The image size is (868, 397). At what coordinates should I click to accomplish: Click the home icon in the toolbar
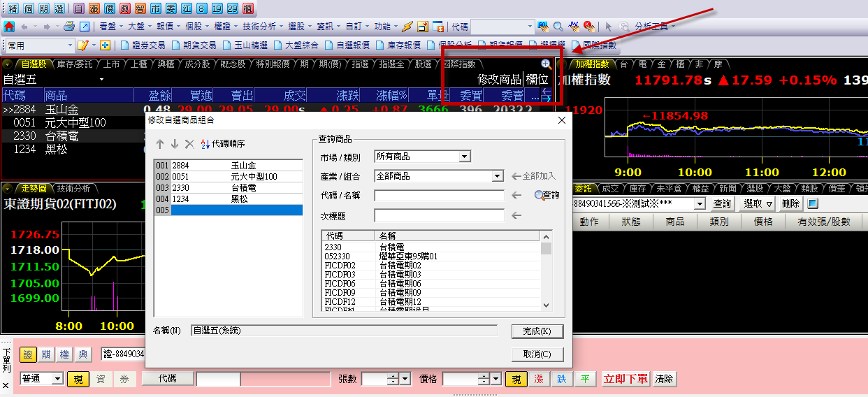coord(9,27)
